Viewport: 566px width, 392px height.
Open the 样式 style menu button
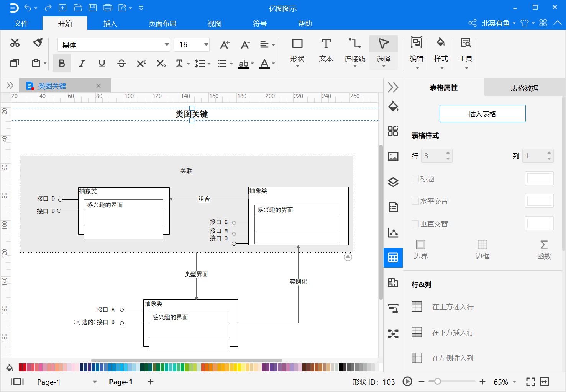coord(441,52)
